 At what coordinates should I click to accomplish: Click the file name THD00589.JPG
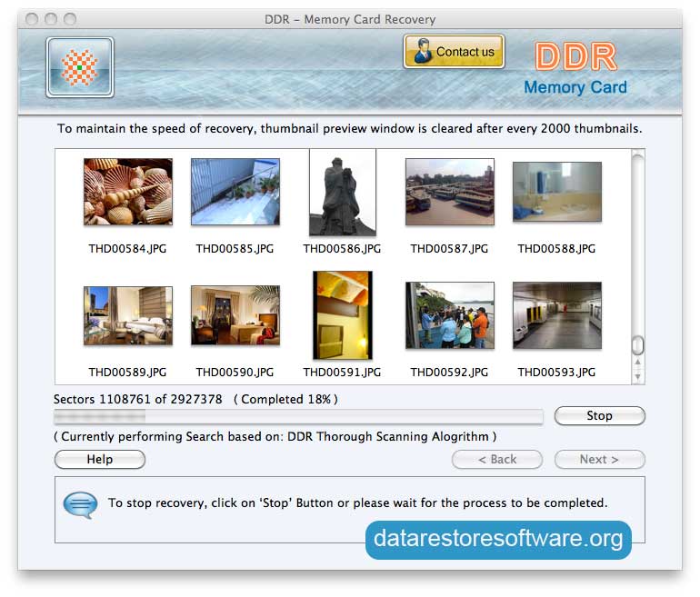(x=127, y=373)
